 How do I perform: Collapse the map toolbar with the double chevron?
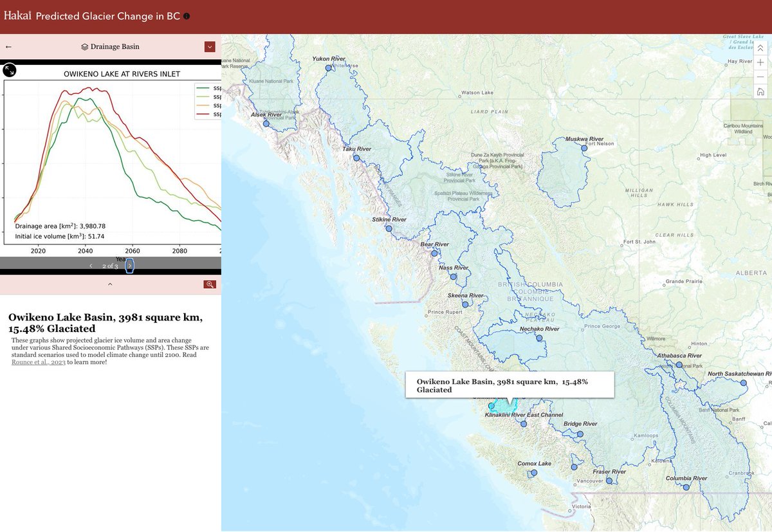[x=760, y=48]
